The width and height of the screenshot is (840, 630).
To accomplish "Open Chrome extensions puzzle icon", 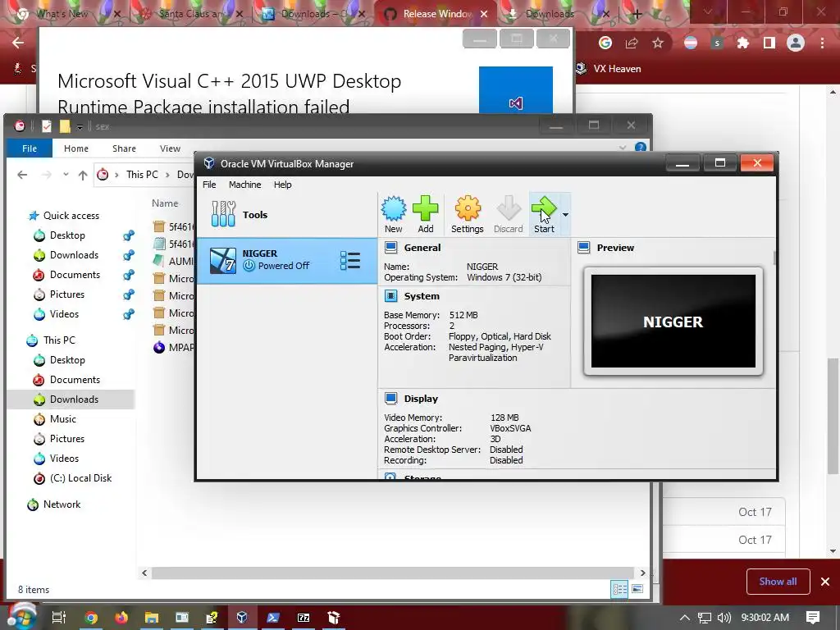I will [x=742, y=43].
